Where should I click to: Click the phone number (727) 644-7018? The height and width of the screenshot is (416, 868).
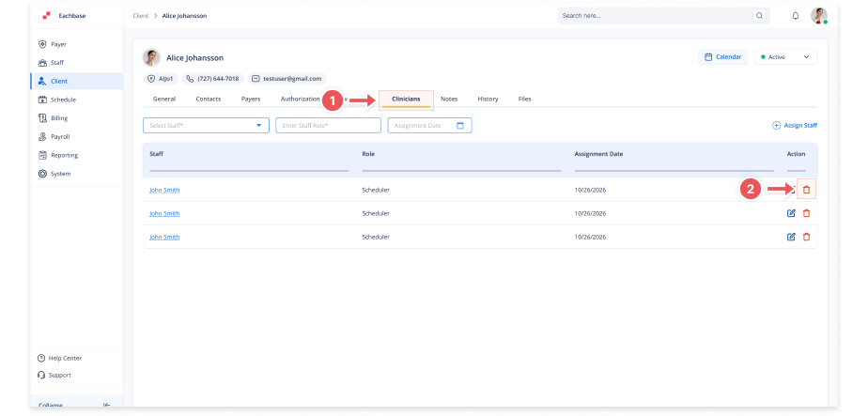coord(212,79)
